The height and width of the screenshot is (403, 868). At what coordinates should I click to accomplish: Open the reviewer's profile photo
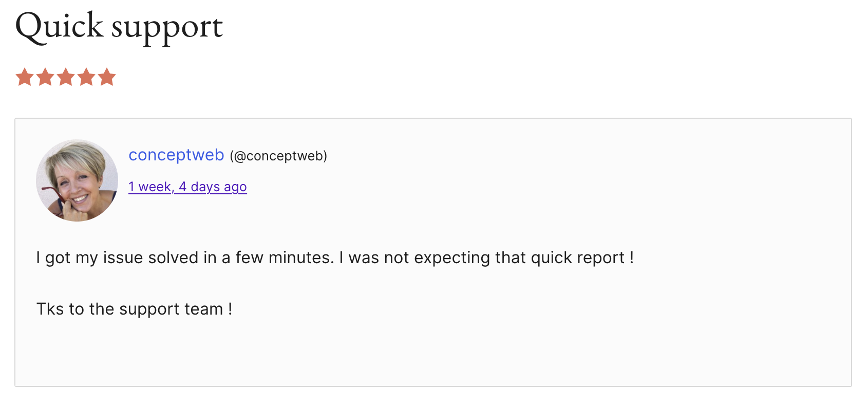pyautogui.click(x=77, y=180)
